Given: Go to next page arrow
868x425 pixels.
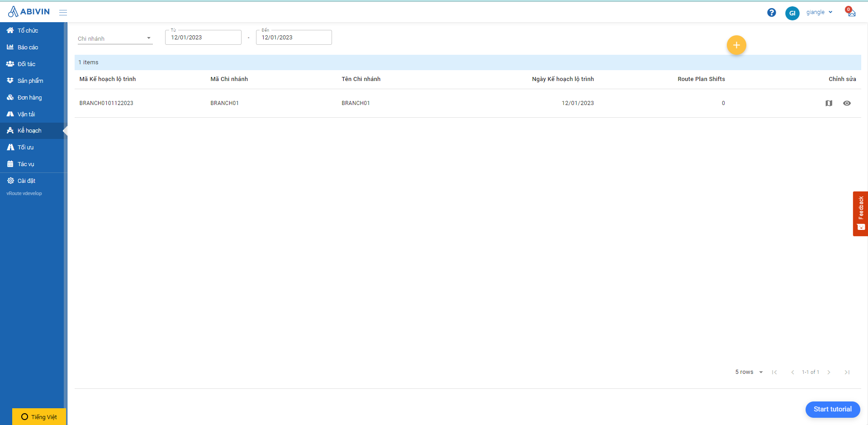Looking at the screenshot, I should 829,372.
